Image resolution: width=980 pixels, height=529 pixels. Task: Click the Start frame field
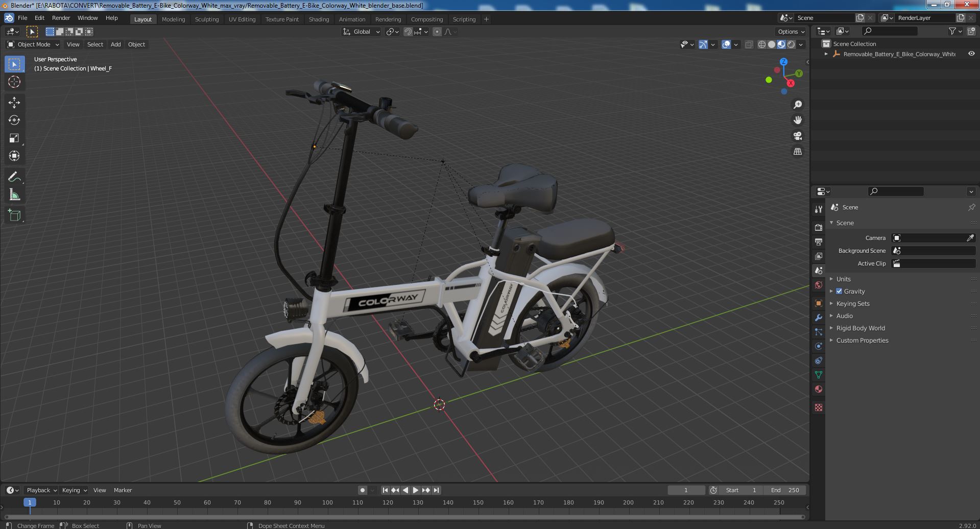point(741,490)
